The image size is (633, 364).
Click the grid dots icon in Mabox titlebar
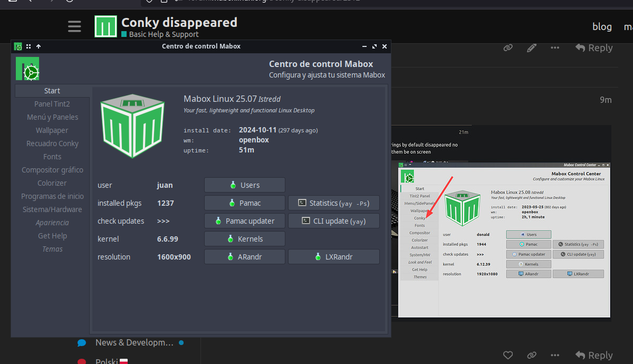coord(28,46)
